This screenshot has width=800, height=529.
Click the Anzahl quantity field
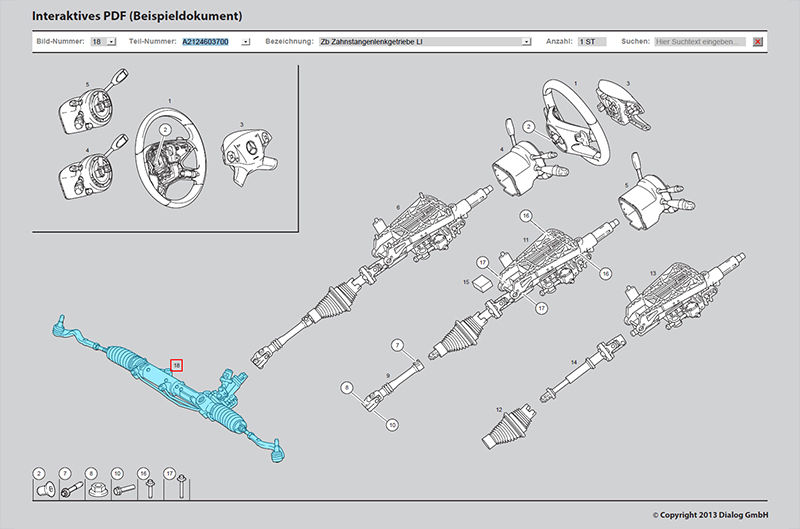point(591,42)
